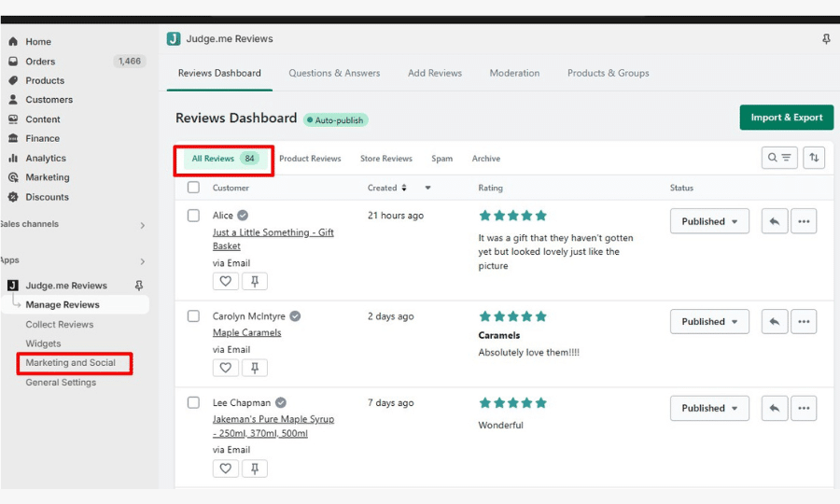Click reply arrow for Alice's review
840x504 pixels.
tap(774, 221)
